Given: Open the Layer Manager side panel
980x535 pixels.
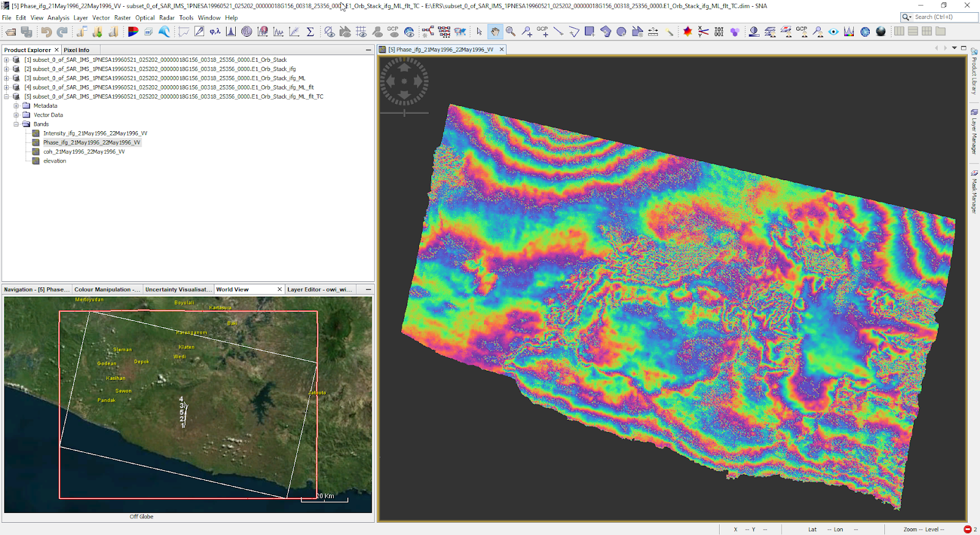Looking at the screenshot, I should [x=974, y=132].
